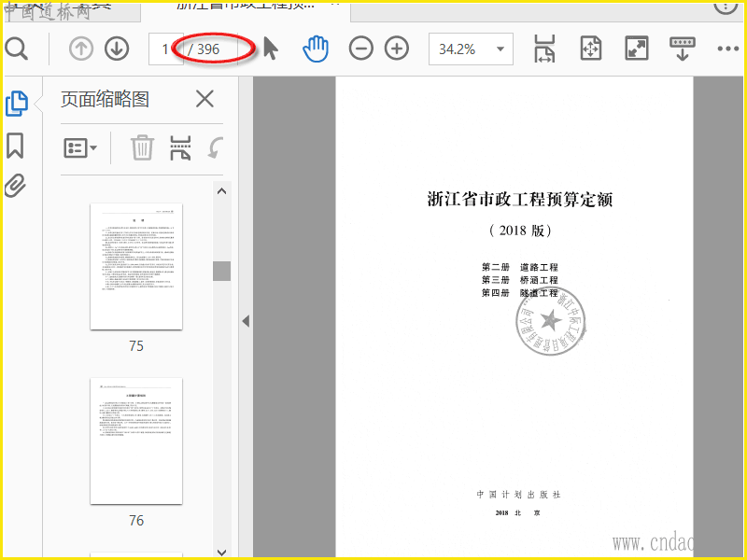The image size is (747, 560).
Task: Select the page 76 thumbnail
Action: (x=136, y=441)
